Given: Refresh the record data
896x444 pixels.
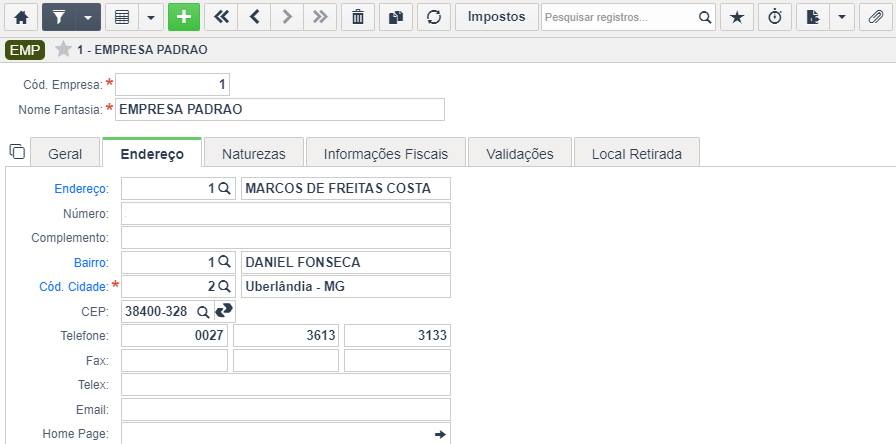Looking at the screenshot, I should 434,17.
